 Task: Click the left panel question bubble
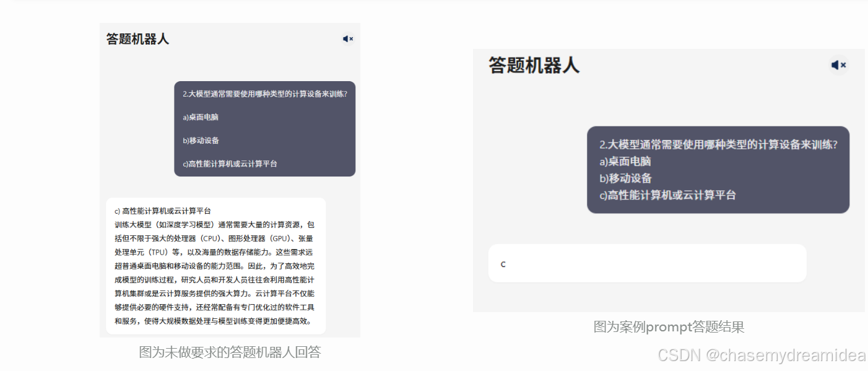click(264, 129)
